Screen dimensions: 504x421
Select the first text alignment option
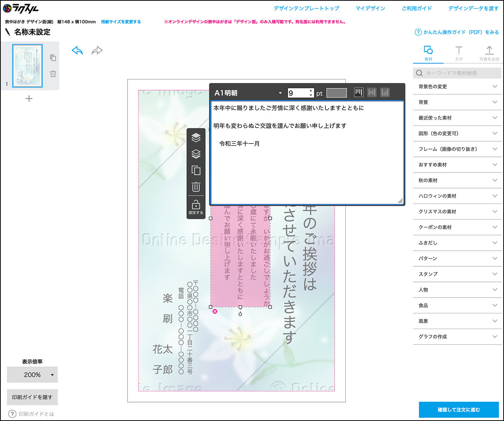point(358,92)
